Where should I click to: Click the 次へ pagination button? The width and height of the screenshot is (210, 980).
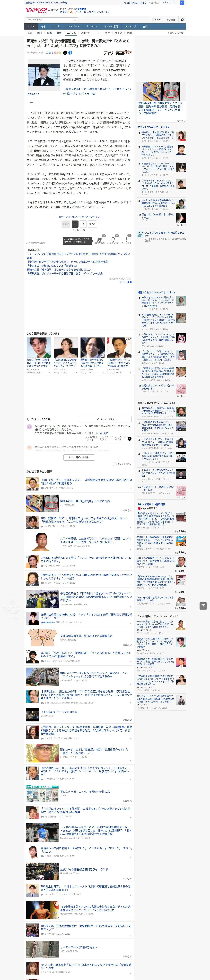click(x=92, y=224)
